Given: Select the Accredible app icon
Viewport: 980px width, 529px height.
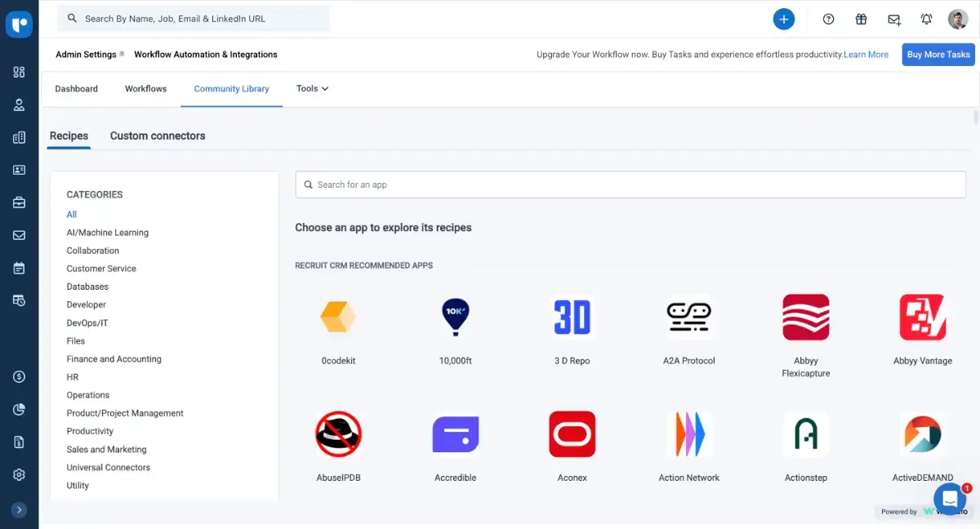Looking at the screenshot, I should (x=455, y=434).
